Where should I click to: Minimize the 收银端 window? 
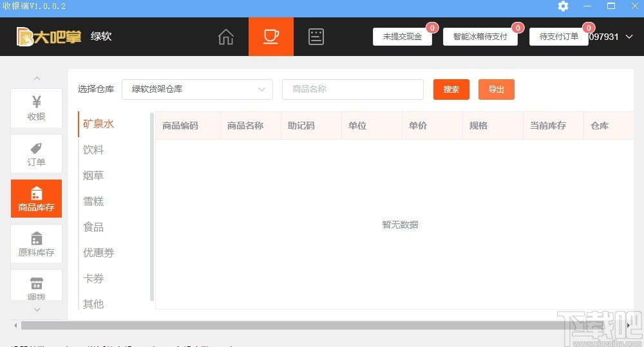pos(587,6)
